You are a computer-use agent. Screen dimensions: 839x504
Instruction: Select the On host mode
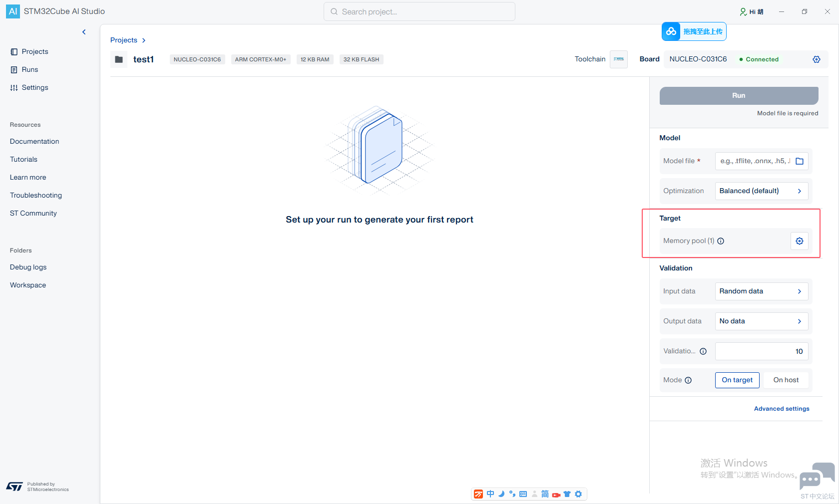click(786, 380)
